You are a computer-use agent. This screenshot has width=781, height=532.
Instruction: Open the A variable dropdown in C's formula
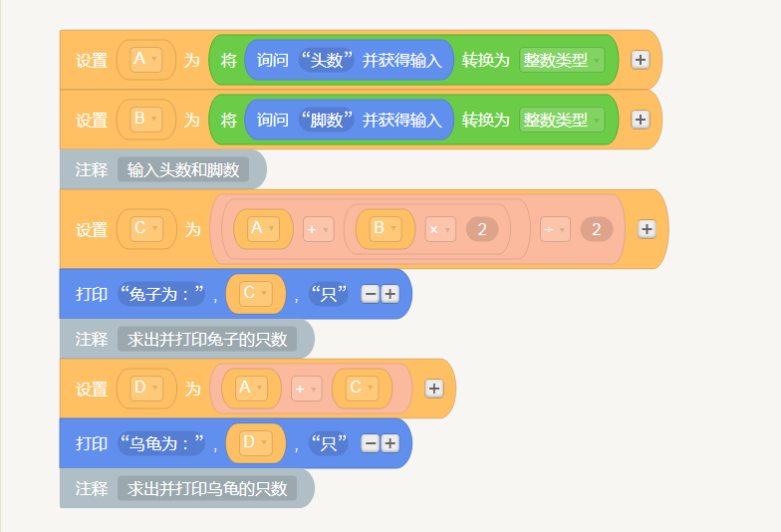tap(263, 229)
